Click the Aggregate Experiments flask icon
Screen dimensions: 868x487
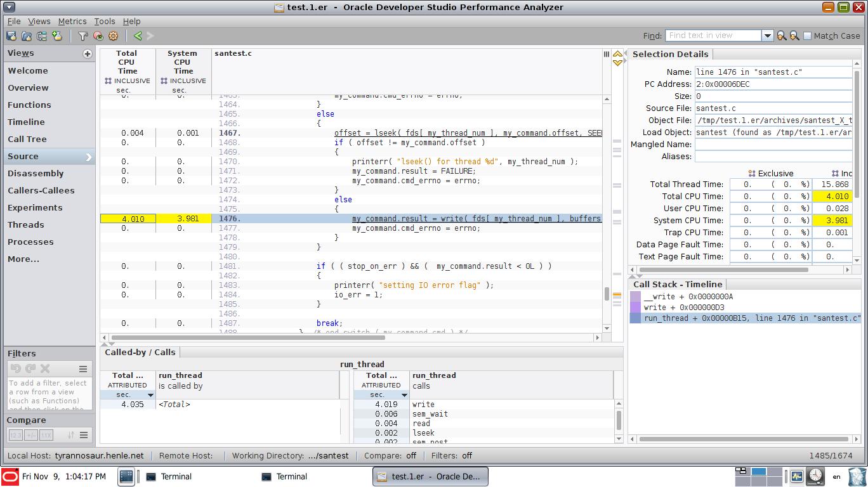(x=57, y=36)
